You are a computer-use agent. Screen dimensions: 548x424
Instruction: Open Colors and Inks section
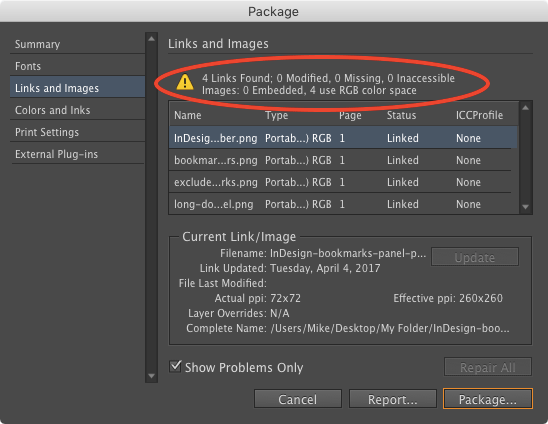[77, 110]
